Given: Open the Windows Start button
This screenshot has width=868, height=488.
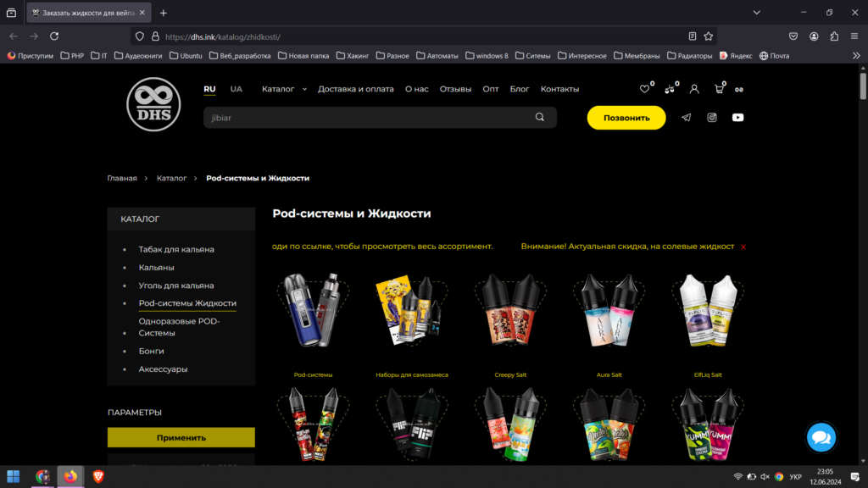Looking at the screenshot, I should pos(14,476).
